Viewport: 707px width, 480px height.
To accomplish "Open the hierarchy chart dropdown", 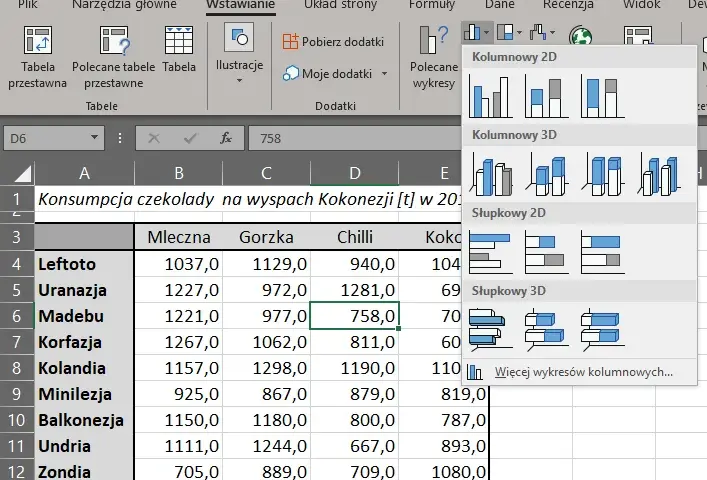I will (510, 32).
